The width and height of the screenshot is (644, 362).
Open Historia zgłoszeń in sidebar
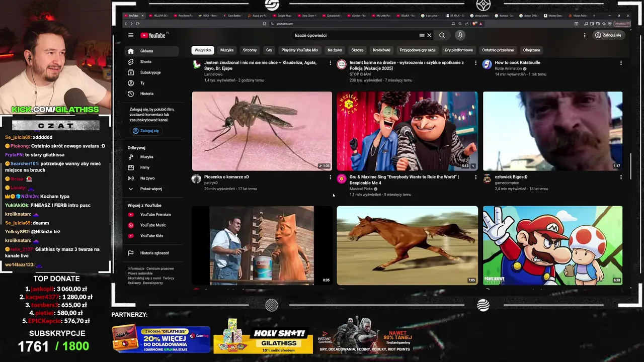(151, 253)
